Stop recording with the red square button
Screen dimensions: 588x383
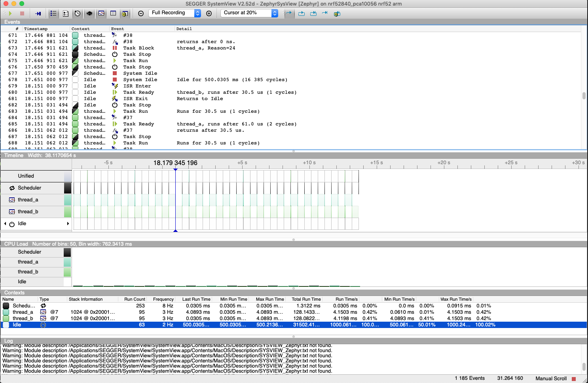click(x=22, y=13)
